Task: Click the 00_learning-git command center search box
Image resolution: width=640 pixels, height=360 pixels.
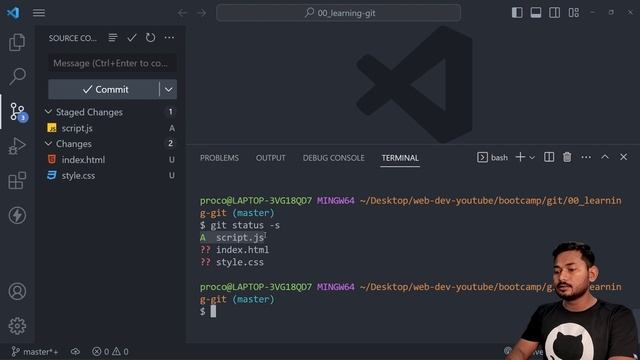Action: pos(338,13)
